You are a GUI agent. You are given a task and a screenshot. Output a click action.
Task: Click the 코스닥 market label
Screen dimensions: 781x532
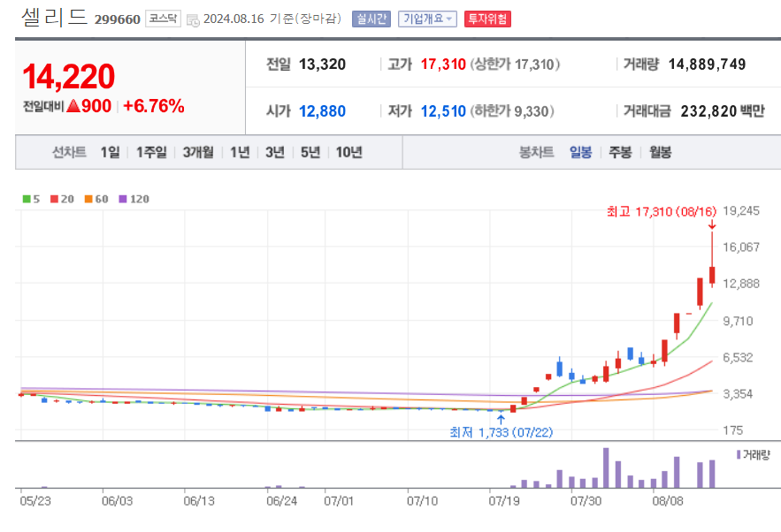pyautogui.click(x=163, y=19)
